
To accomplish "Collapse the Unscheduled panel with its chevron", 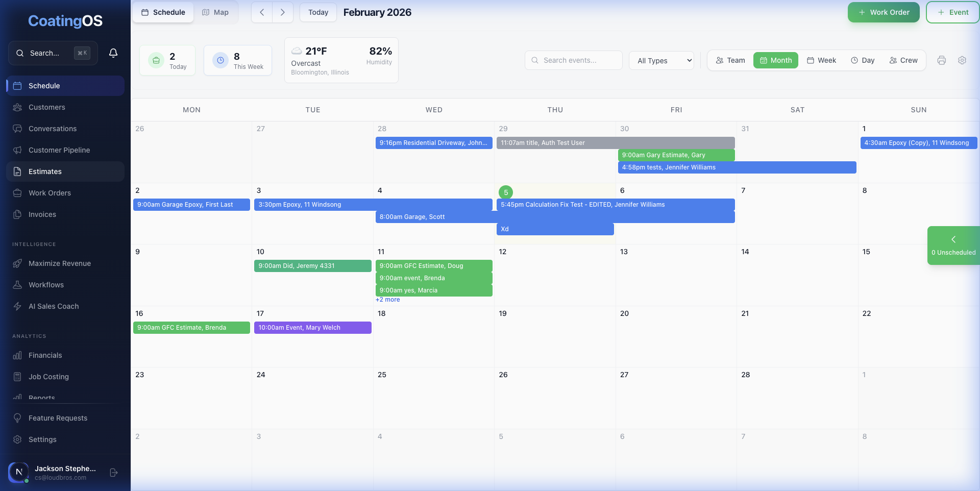I will 953,239.
